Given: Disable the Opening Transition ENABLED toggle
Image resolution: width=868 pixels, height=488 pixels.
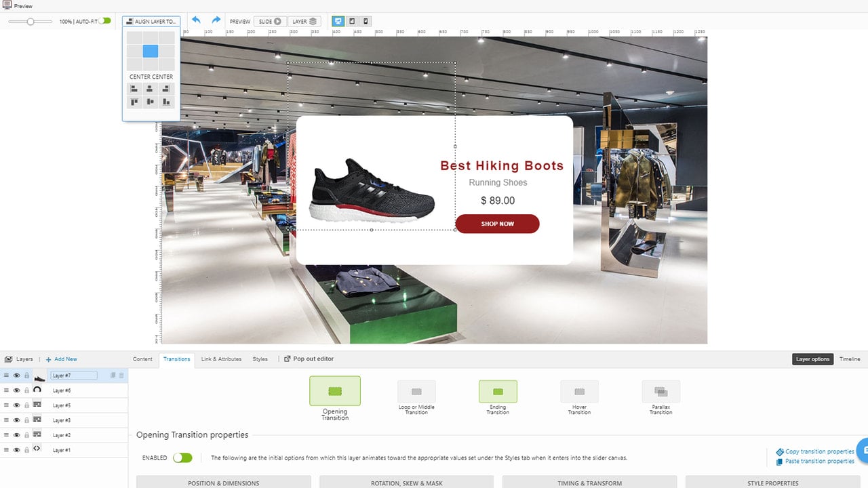Looking at the screenshot, I should [x=182, y=458].
